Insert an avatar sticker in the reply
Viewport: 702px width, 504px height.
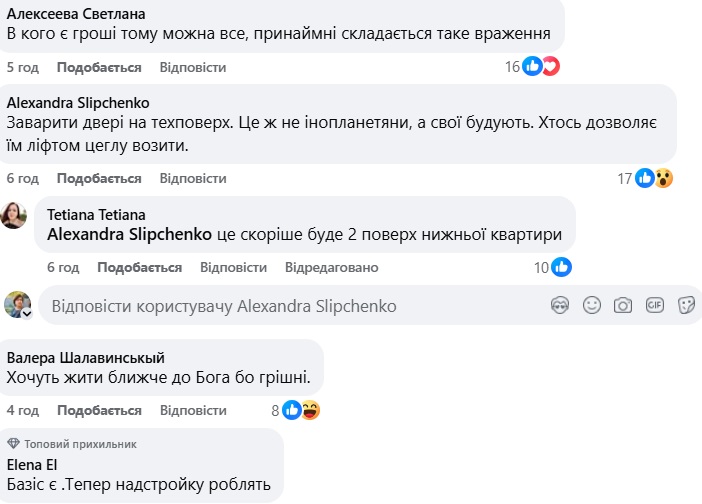click(x=560, y=305)
